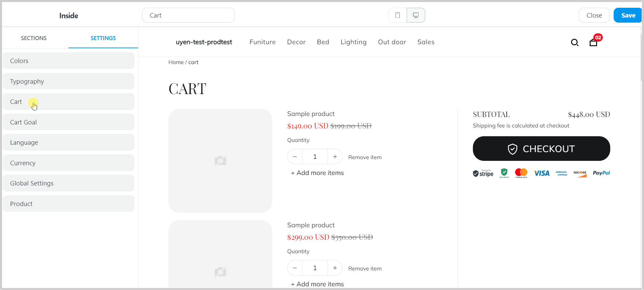
Task: Open the Cart page selector field
Action: coord(188,15)
